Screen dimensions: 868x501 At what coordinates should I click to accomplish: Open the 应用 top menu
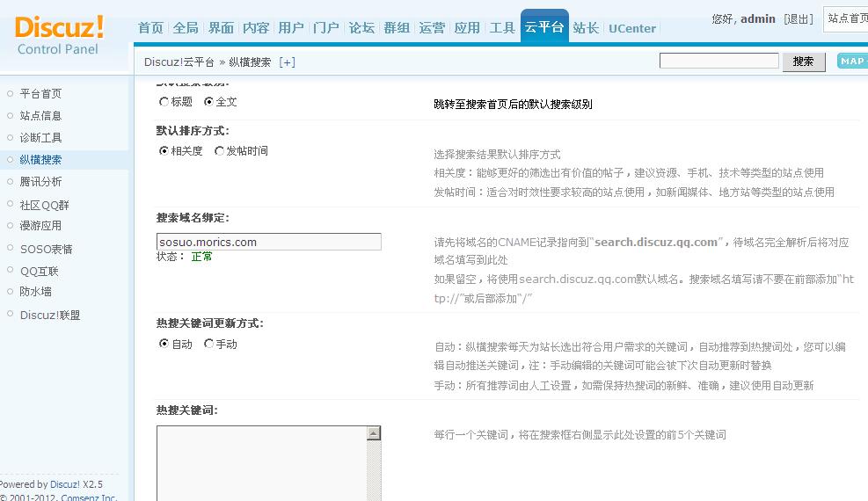[x=467, y=27]
